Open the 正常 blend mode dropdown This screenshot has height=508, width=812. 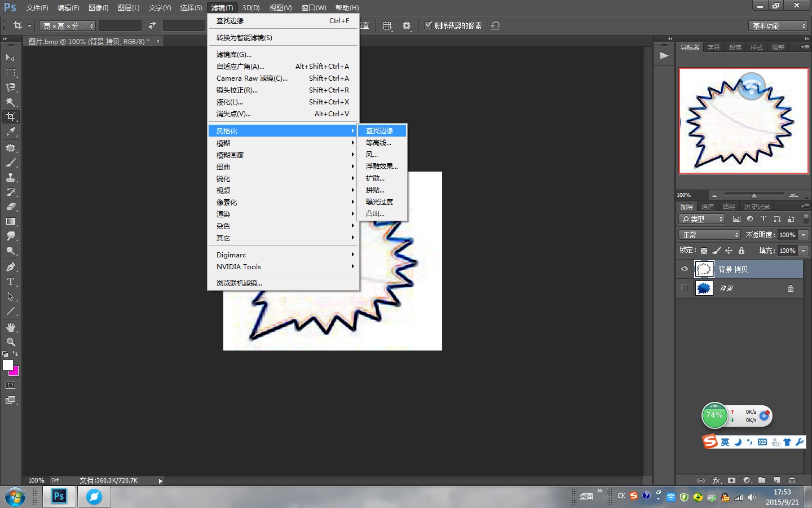point(709,235)
